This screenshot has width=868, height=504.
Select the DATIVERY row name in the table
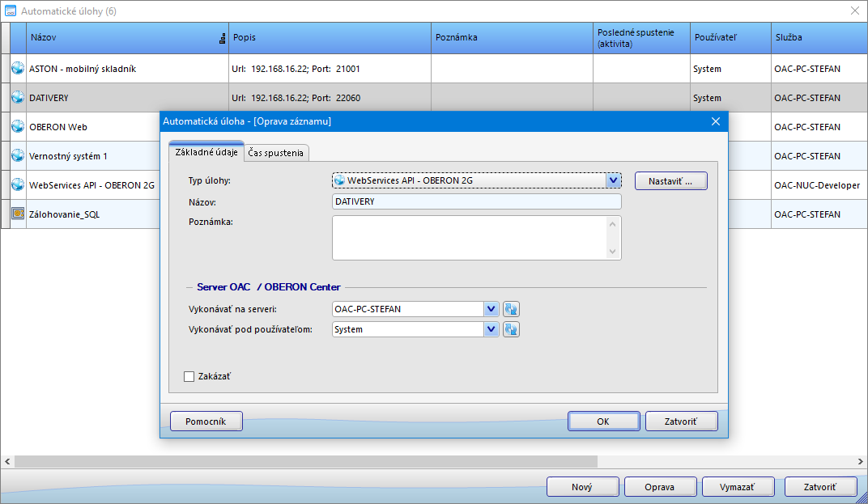[x=49, y=98]
